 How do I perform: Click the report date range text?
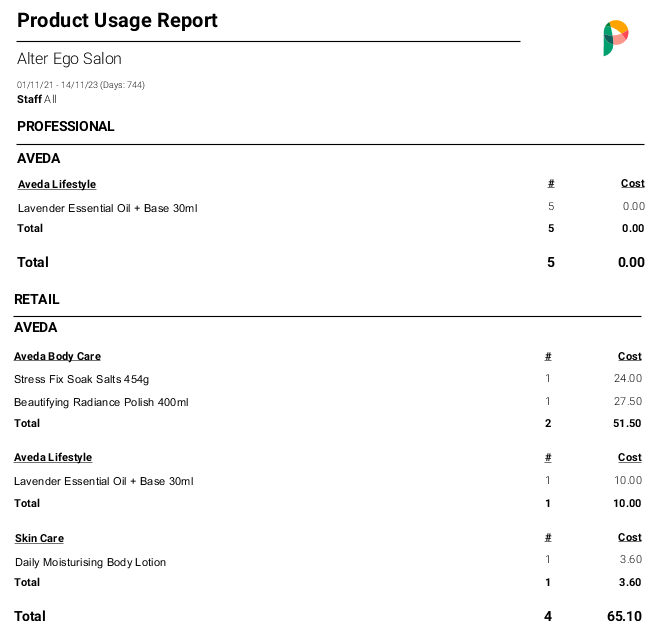click(80, 85)
